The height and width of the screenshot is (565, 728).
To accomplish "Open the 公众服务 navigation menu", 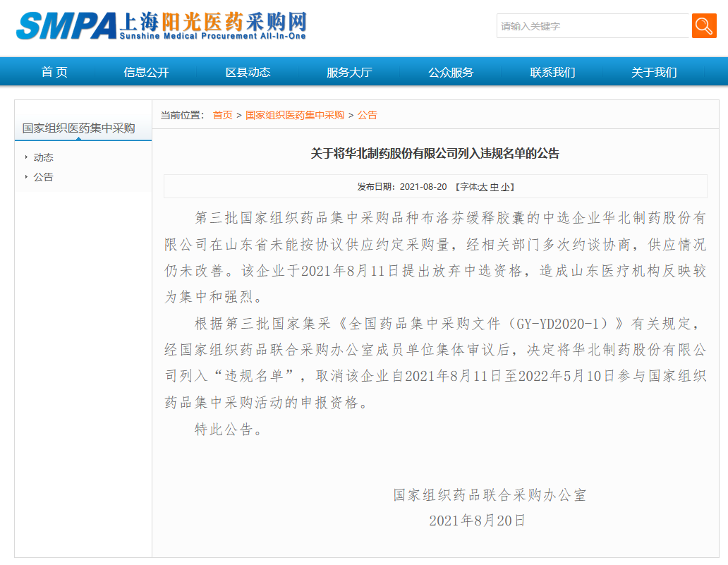I will pyautogui.click(x=451, y=71).
